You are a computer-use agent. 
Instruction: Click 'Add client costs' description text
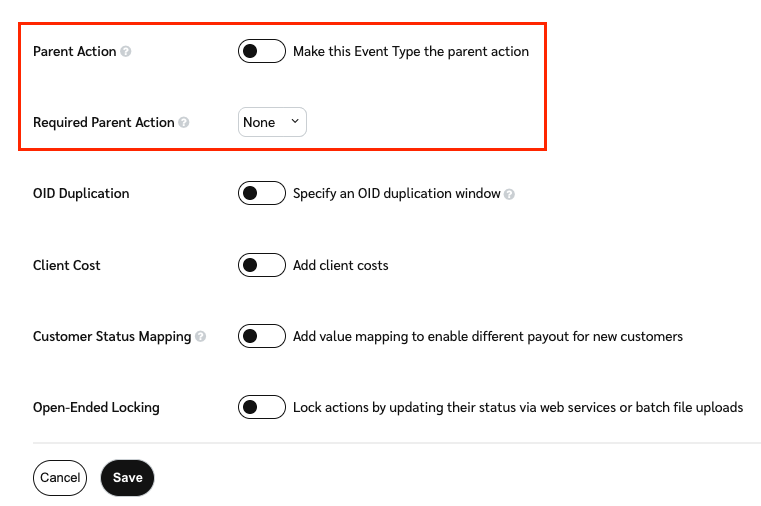coord(340,265)
